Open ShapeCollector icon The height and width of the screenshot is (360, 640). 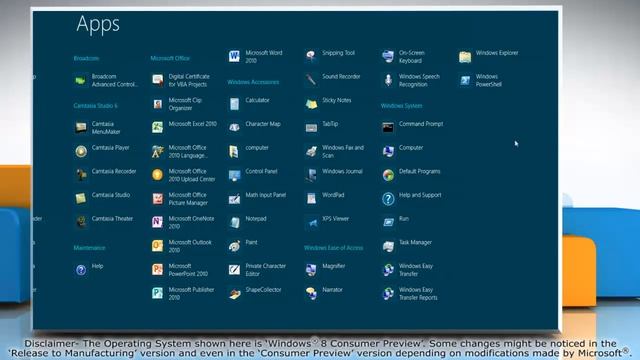coord(234,293)
